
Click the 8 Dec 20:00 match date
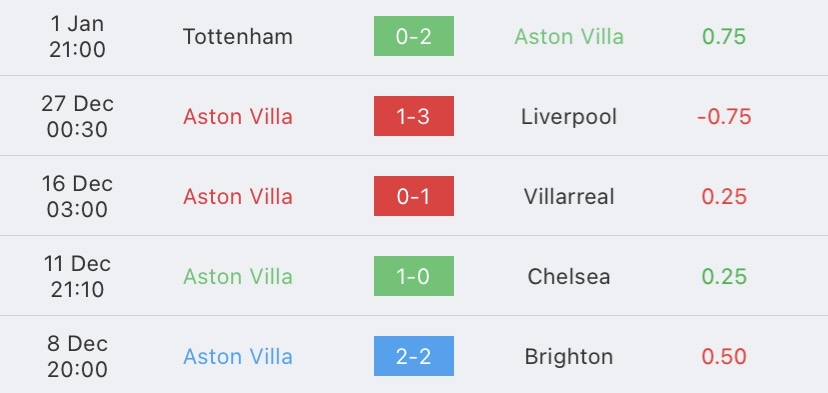77,357
